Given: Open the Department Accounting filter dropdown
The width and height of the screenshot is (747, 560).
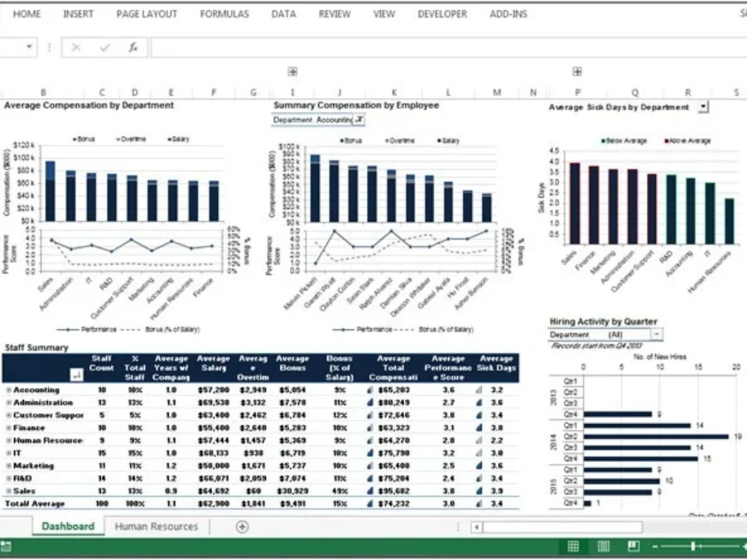Looking at the screenshot, I should pyautogui.click(x=359, y=120).
